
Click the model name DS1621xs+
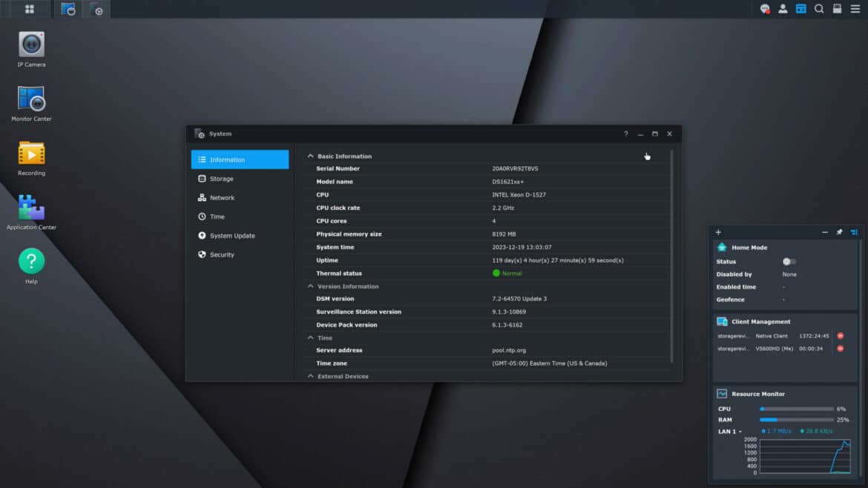coord(507,182)
